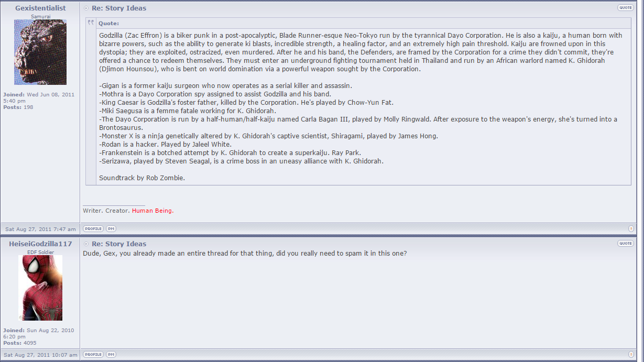Click the QUOTE button on HeiseiGodzilla117's post

tap(625, 243)
